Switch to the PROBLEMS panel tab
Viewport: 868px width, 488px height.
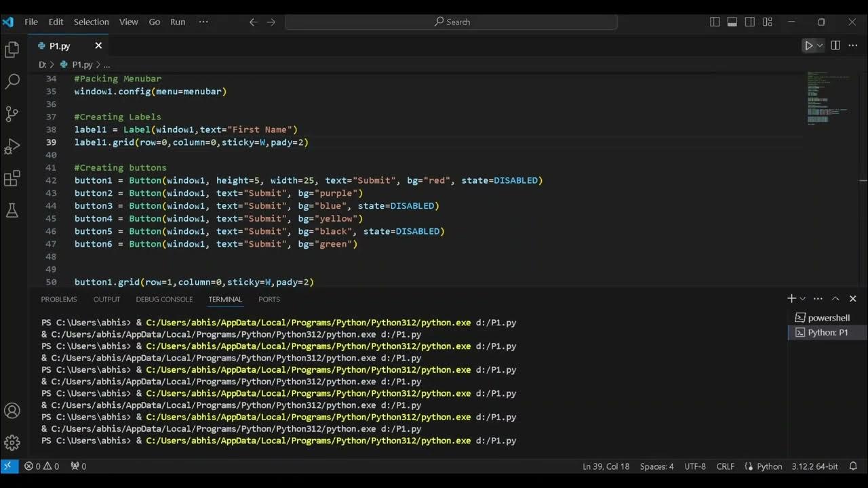(59, 299)
